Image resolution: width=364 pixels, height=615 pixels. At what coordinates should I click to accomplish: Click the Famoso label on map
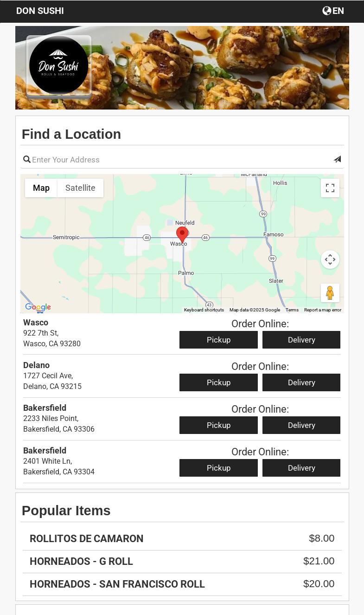pyautogui.click(x=274, y=234)
